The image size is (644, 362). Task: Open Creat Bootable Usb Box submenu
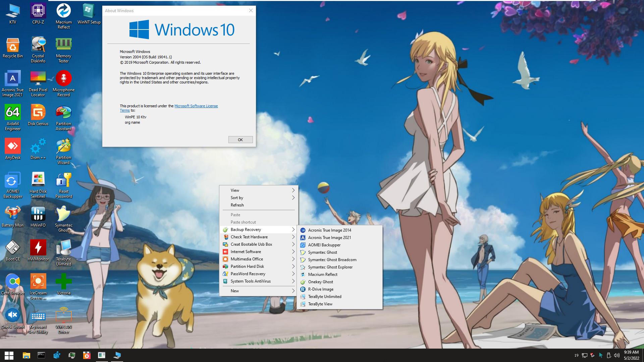point(259,244)
